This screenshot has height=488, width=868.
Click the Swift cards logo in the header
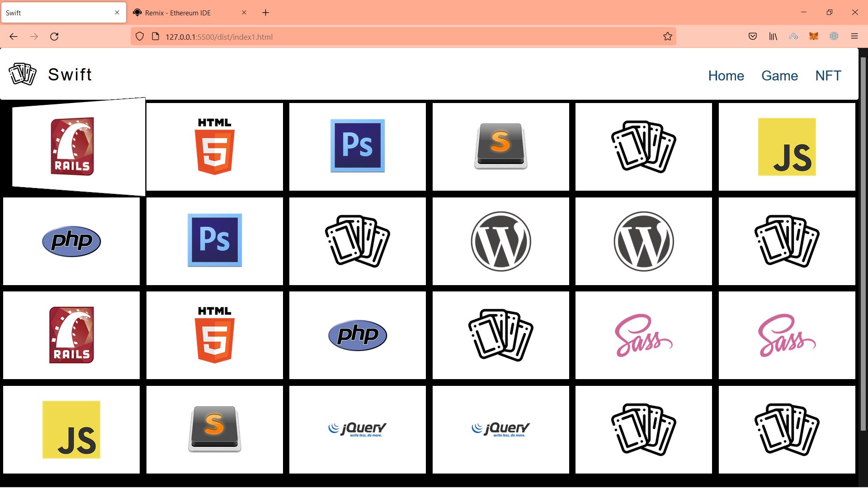click(23, 75)
